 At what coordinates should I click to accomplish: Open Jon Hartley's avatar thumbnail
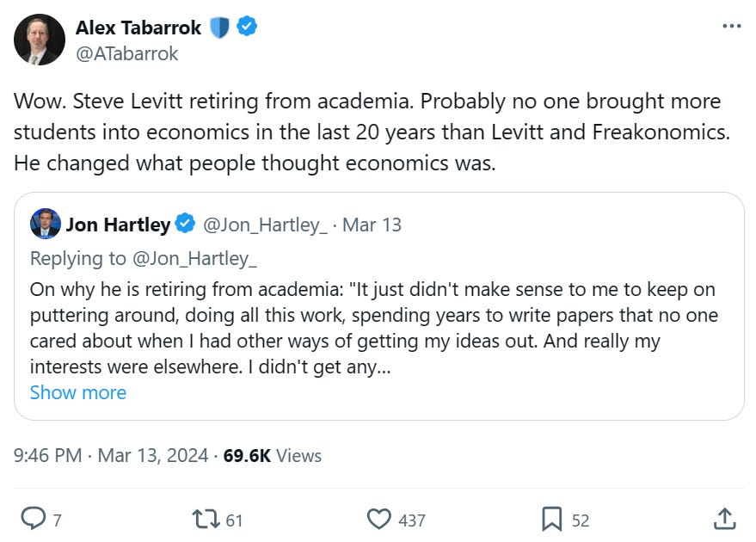pyautogui.click(x=46, y=224)
